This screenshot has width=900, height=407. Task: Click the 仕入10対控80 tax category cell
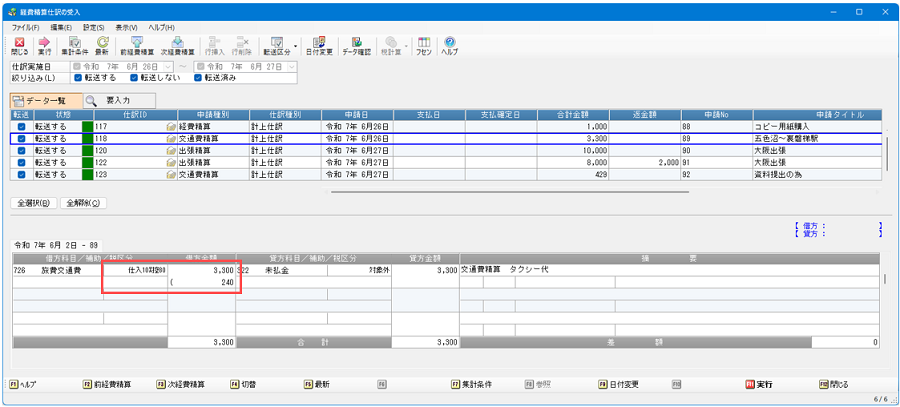coord(135,270)
